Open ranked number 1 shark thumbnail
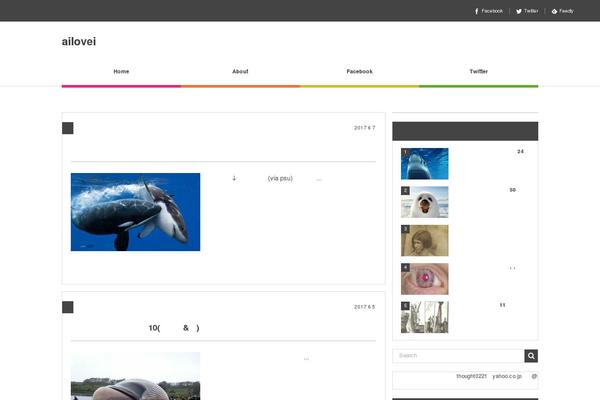The width and height of the screenshot is (600, 400). [x=425, y=164]
